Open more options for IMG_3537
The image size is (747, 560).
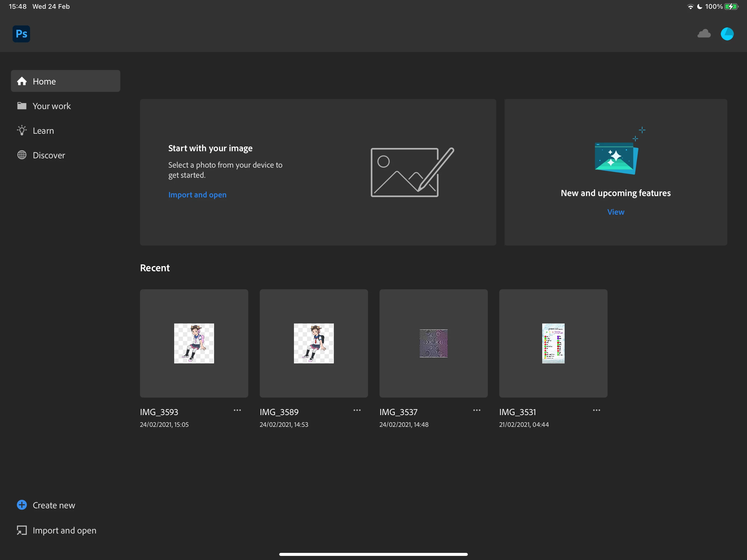[477, 410]
